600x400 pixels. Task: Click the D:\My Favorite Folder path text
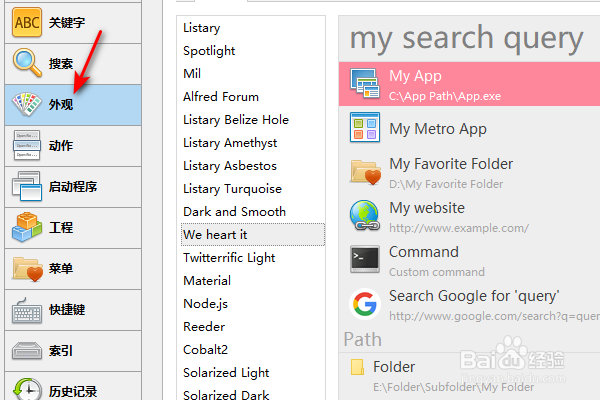(446, 184)
